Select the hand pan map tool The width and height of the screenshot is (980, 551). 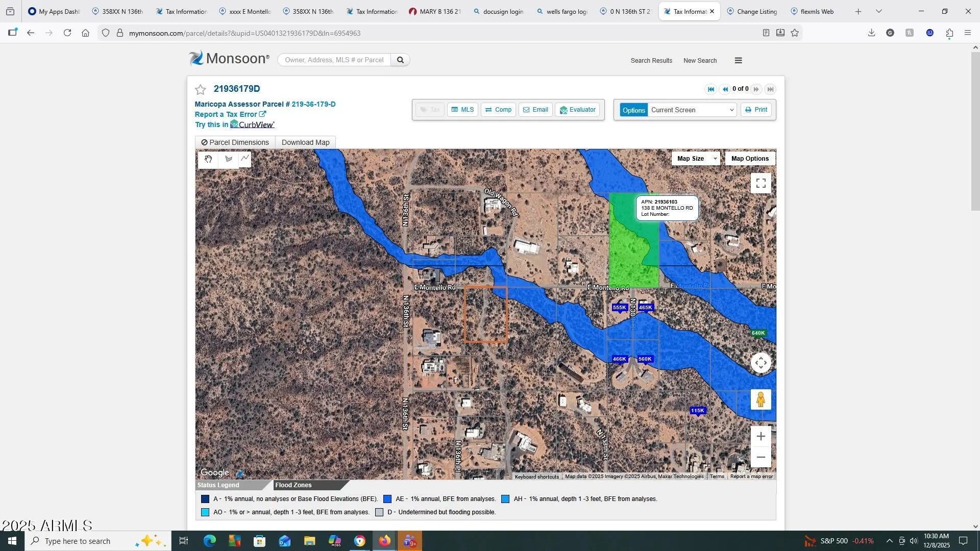(x=208, y=159)
